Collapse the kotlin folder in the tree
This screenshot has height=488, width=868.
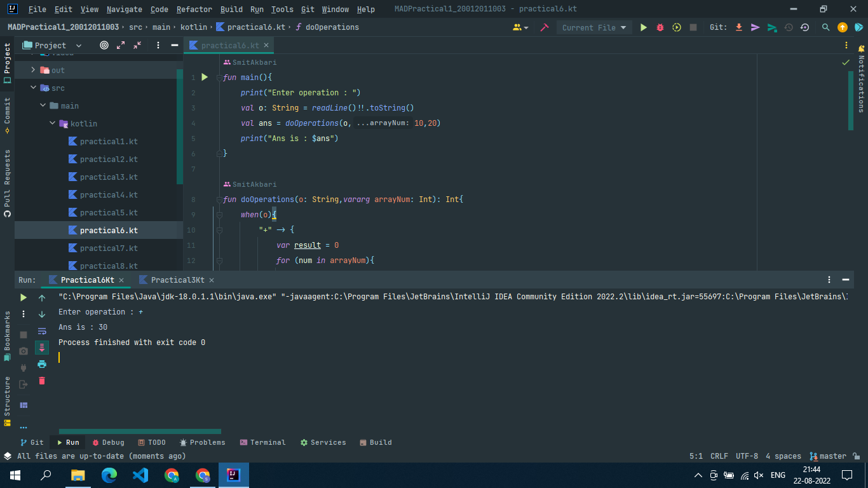[x=52, y=123]
